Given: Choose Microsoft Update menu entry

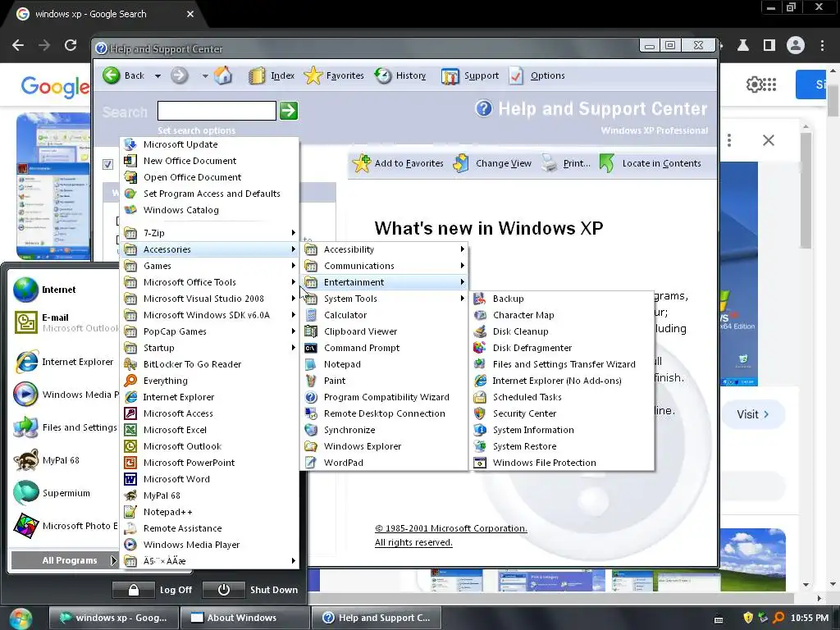Looking at the screenshot, I should 209,144.
